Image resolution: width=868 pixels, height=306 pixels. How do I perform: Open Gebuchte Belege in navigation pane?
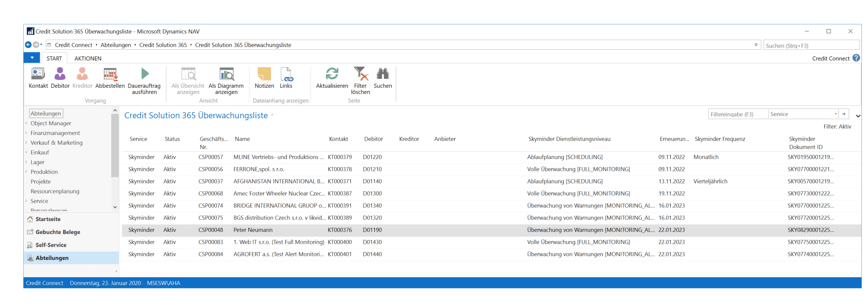58,232
